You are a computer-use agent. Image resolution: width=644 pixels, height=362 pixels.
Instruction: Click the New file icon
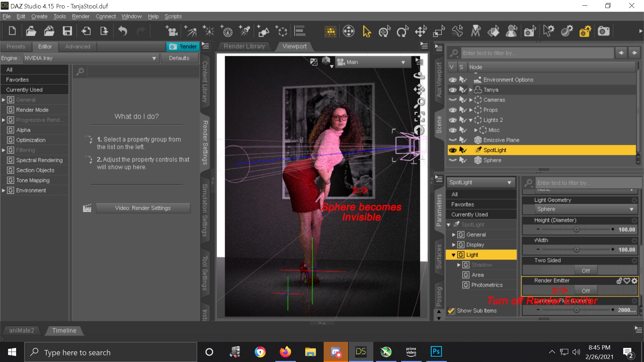[12, 31]
